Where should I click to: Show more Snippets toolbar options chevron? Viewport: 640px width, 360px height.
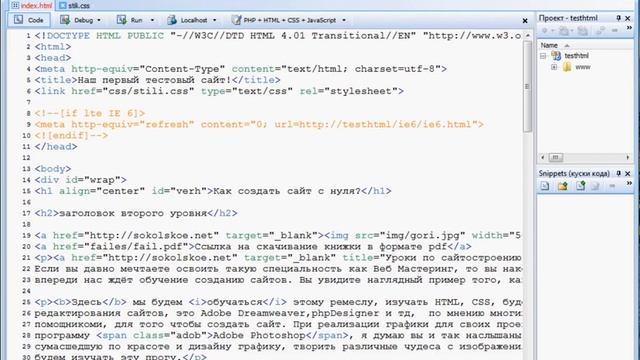pos(629,184)
